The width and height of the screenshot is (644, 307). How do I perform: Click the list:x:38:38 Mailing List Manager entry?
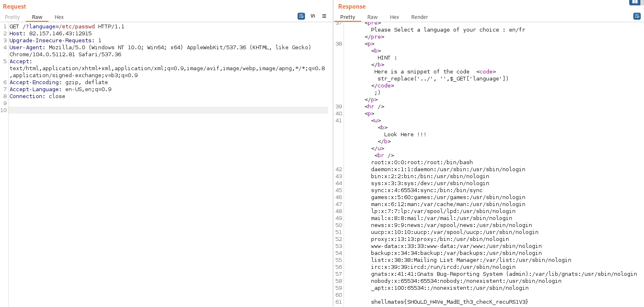click(x=471, y=260)
